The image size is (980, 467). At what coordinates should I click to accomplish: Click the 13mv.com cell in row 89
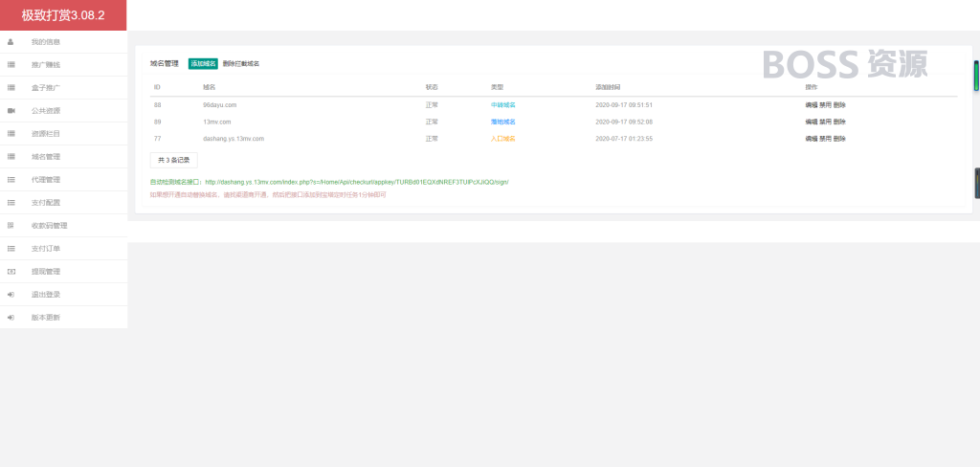217,122
